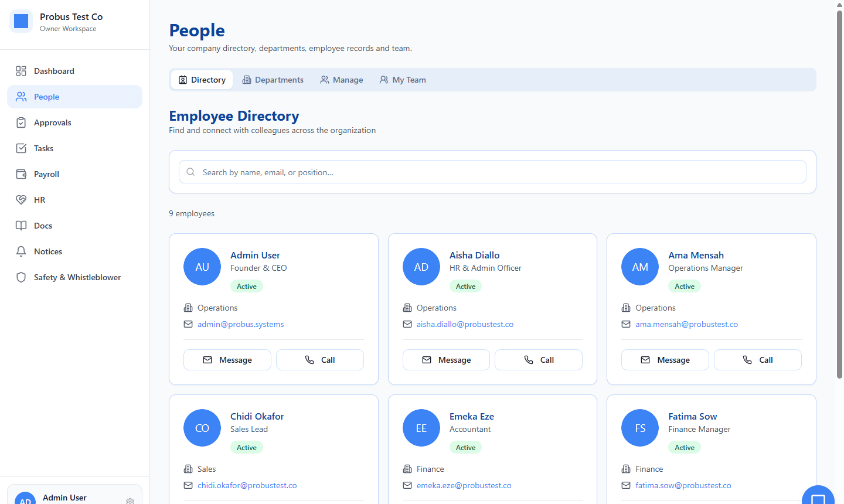Click the CO avatar of Chidi Okafor
The height and width of the screenshot is (504, 844).
pos(202,428)
